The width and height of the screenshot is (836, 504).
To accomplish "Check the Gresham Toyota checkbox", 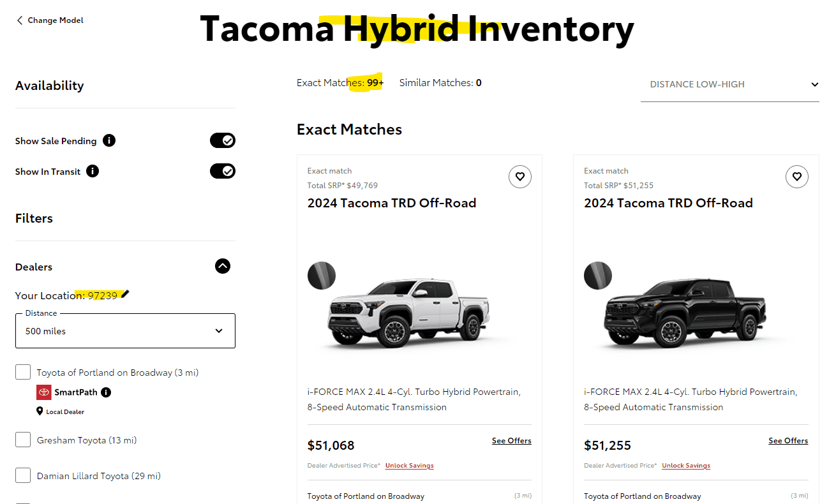I will coord(23,440).
